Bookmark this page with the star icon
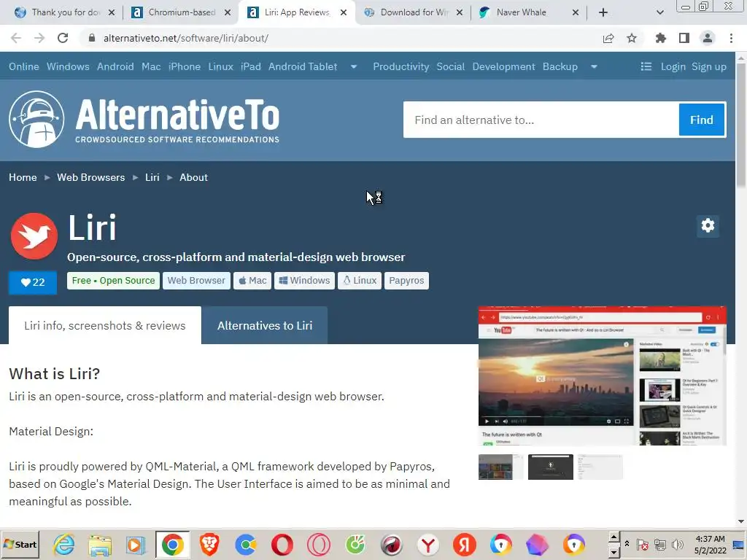The height and width of the screenshot is (560, 747). tap(632, 38)
